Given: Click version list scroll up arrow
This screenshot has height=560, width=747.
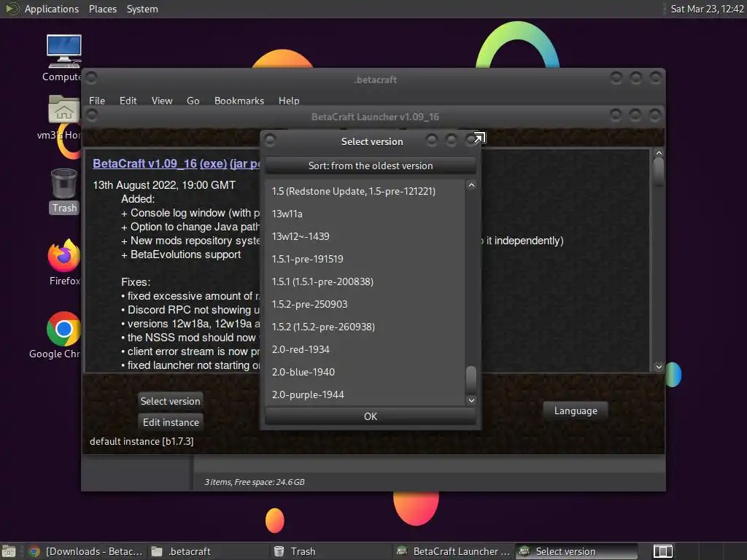Looking at the screenshot, I should coord(471,184).
